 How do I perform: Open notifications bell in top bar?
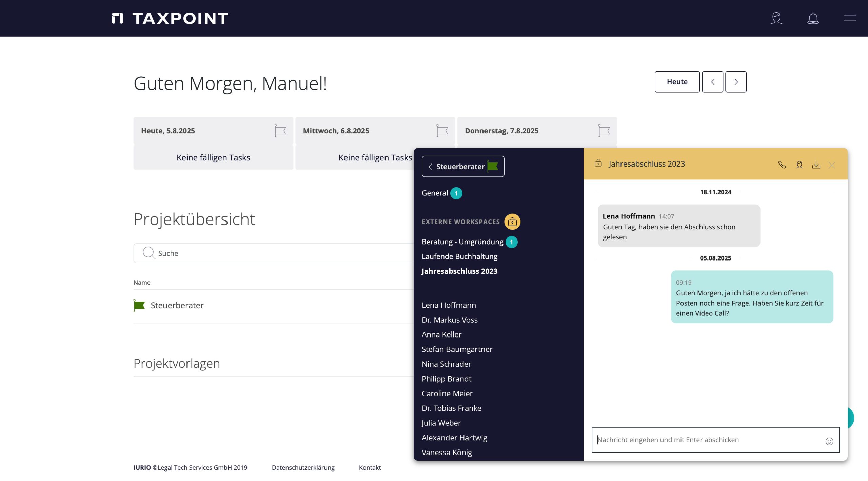click(813, 18)
